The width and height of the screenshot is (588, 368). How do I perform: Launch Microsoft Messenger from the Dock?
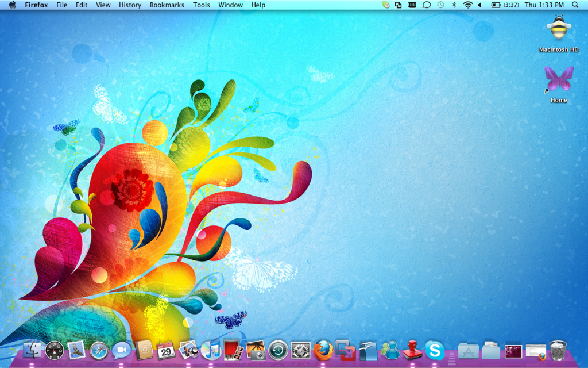[x=390, y=350]
